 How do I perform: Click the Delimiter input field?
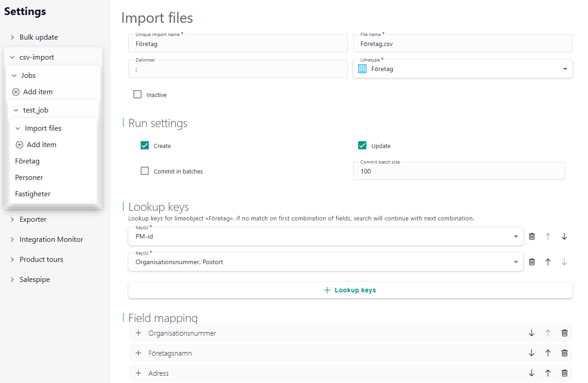[x=238, y=68]
